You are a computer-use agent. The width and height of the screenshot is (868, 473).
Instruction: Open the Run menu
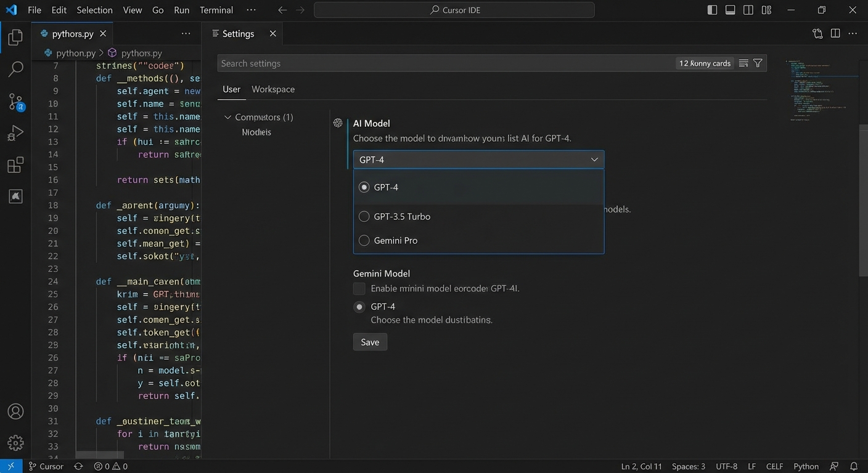182,10
